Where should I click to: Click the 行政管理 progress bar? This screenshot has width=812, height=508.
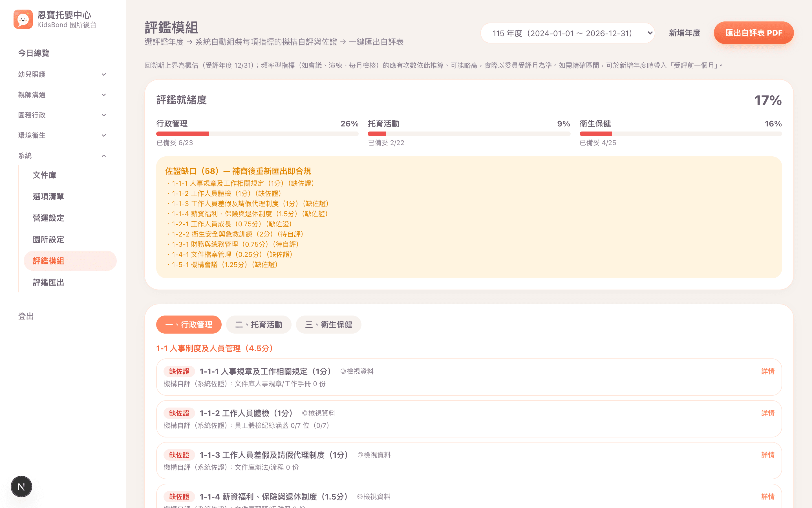pos(257,134)
